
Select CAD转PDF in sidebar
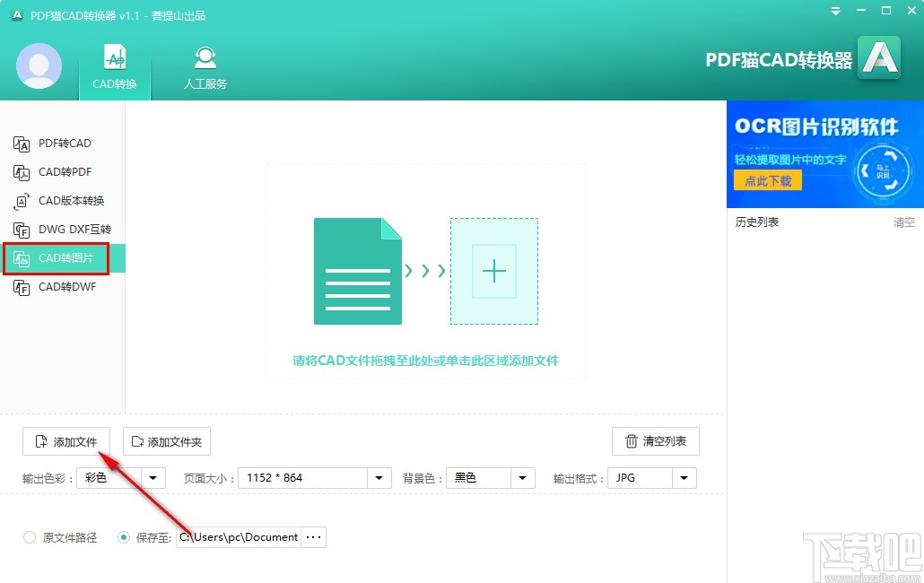[63, 172]
